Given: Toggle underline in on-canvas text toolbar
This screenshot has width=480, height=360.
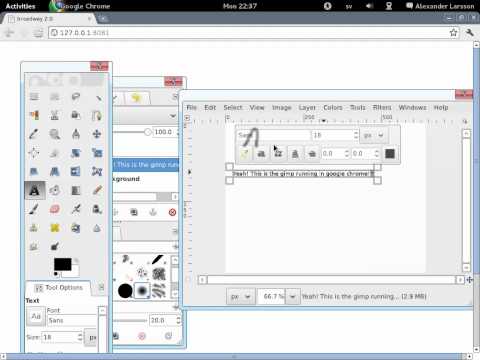Looking at the screenshot, I should (x=295, y=153).
